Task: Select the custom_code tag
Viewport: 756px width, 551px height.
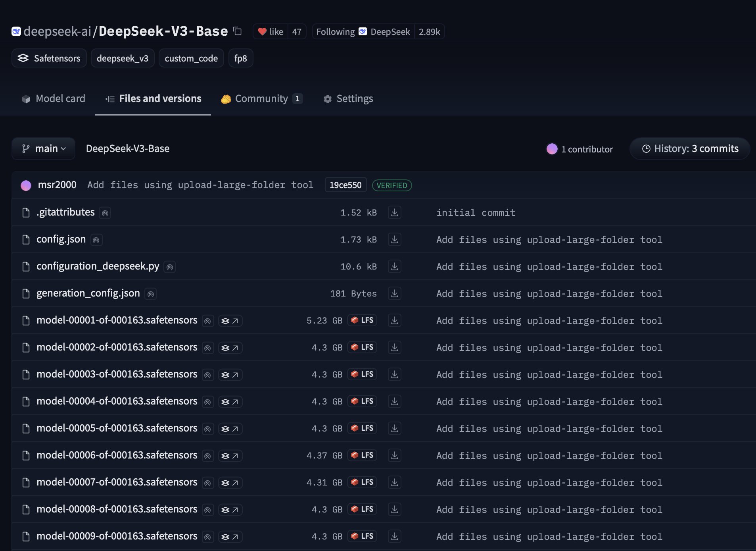Action: 191,58
